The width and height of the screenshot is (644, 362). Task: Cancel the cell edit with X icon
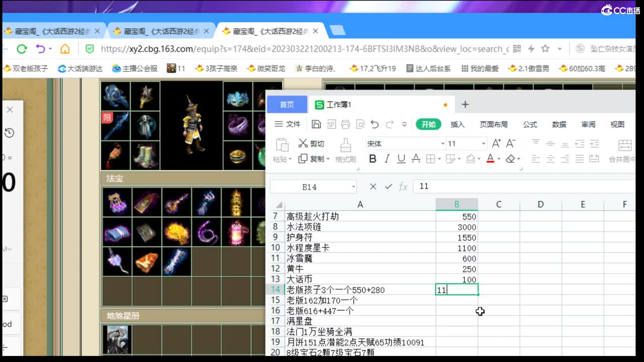[373, 187]
